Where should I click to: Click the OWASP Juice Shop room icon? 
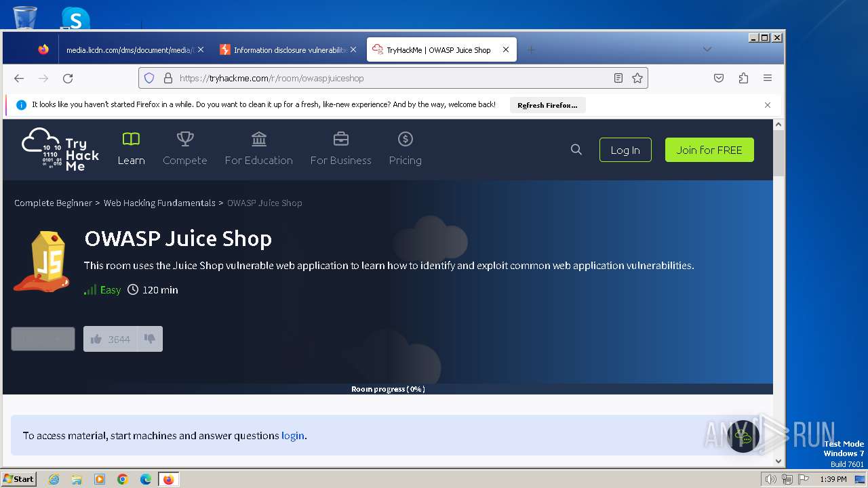click(x=41, y=262)
